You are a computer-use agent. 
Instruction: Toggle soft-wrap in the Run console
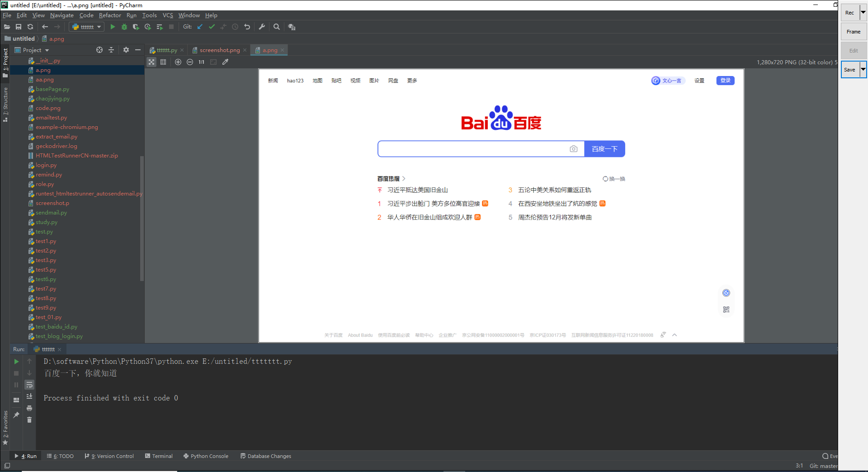(x=29, y=385)
